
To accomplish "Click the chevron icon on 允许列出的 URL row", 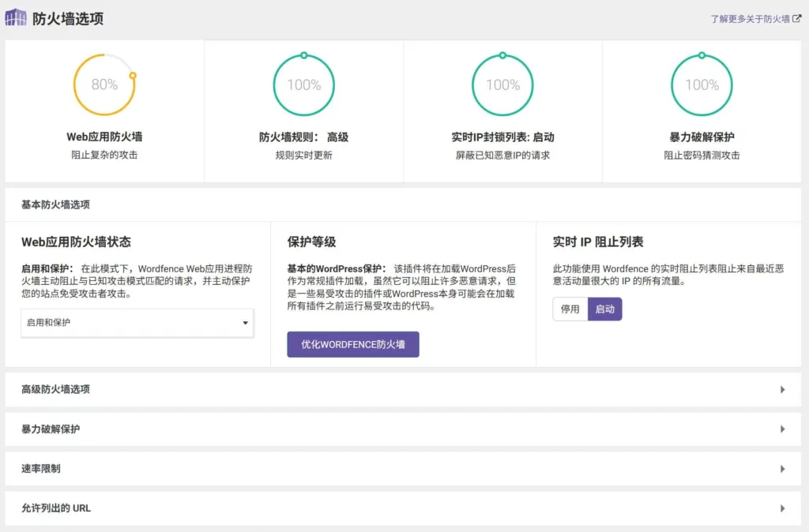I will tap(783, 508).
